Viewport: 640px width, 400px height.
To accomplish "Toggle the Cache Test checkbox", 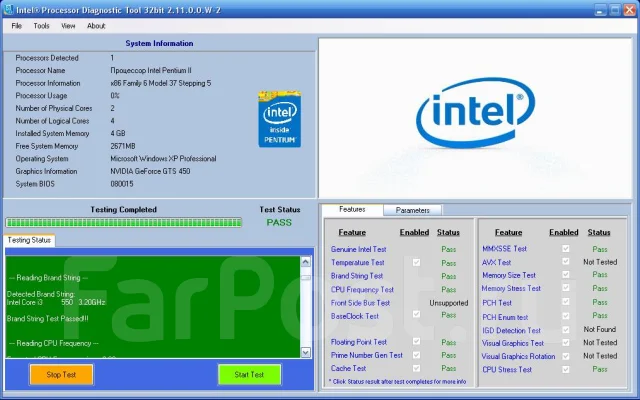I will [416, 368].
